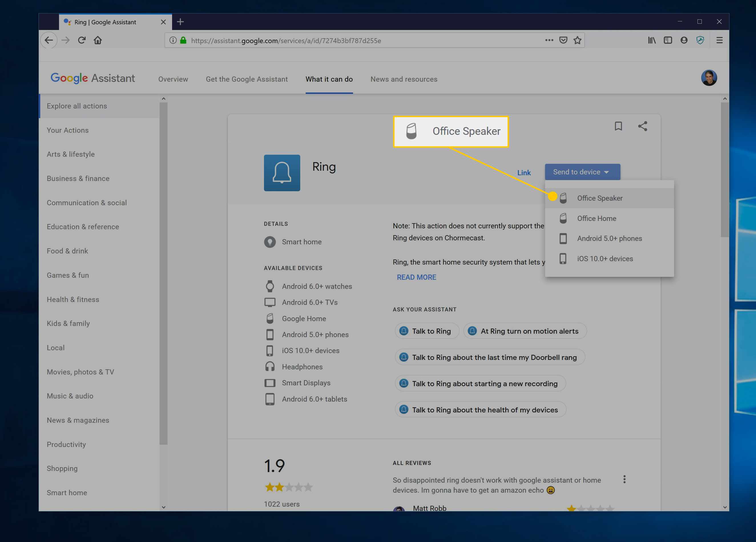
Task: Select Office Home from device list
Action: pos(596,217)
